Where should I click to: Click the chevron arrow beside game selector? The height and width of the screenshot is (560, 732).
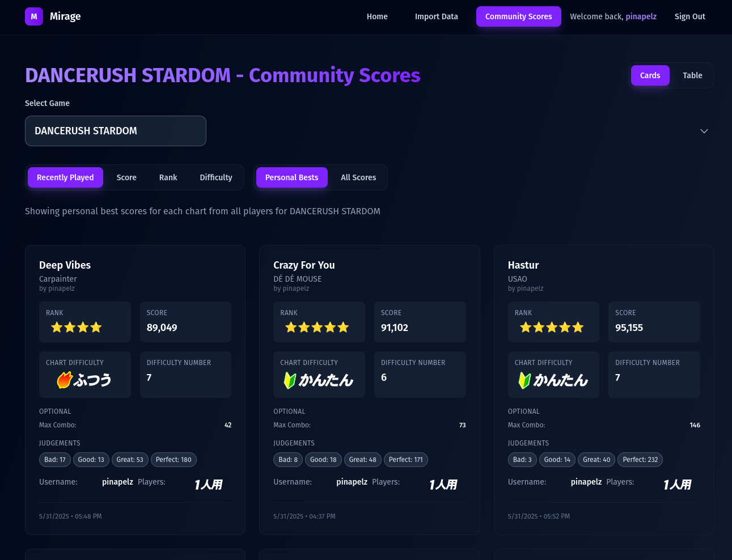click(704, 131)
